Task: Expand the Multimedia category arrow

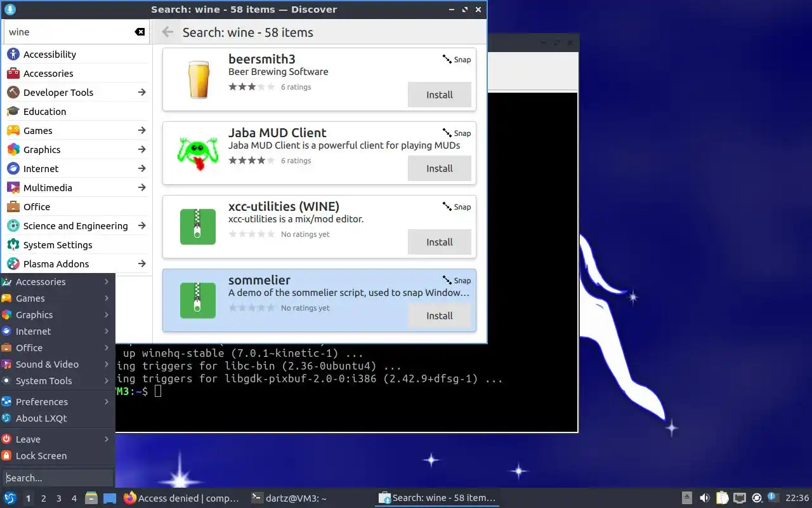Action: click(x=141, y=188)
